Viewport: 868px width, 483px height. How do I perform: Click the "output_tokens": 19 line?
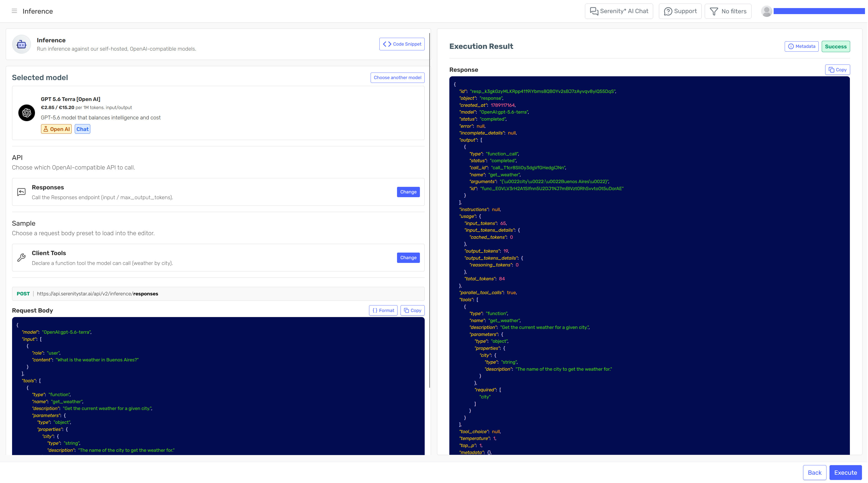pyautogui.click(x=486, y=251)
